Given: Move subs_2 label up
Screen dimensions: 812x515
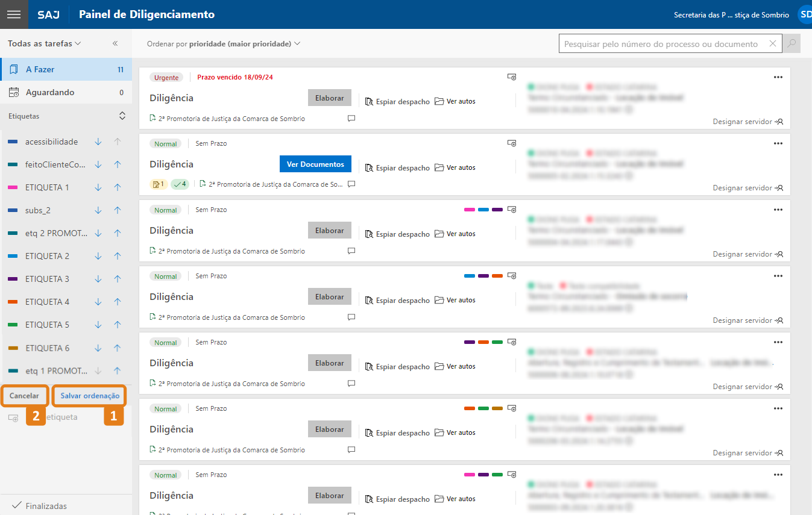Looking at the screenshot, I should [118, 210].
